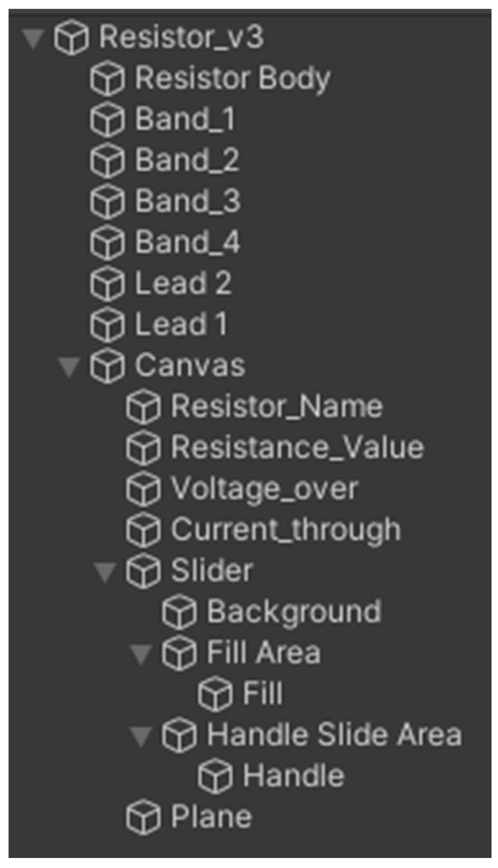Collapse the Resistor_v3 root hierarchy
This screenshot has height=868, width=498.
tap(33, 38)
